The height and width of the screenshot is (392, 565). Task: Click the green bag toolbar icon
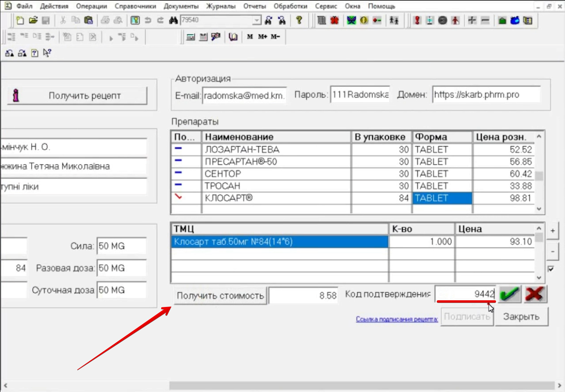502,20
